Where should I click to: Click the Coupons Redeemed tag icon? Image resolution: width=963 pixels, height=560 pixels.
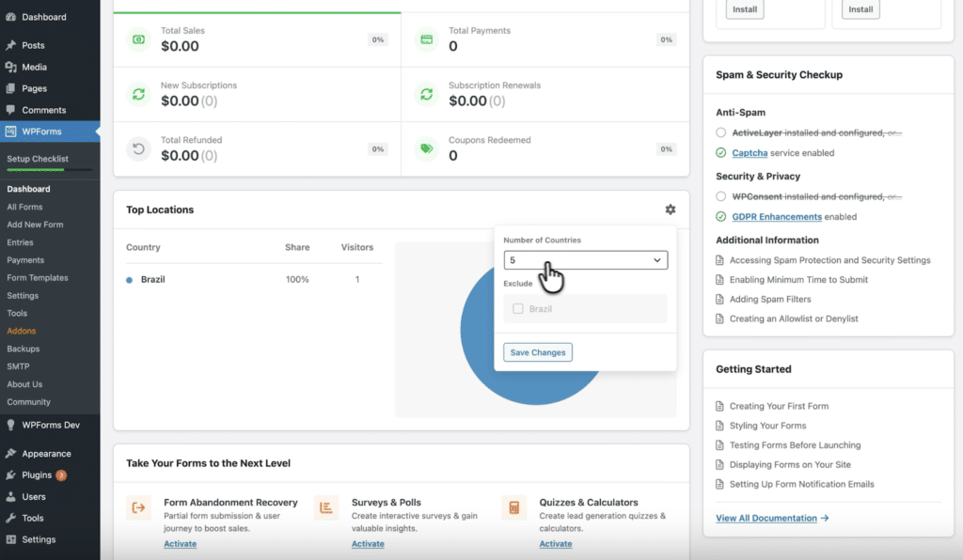point(426,149)
